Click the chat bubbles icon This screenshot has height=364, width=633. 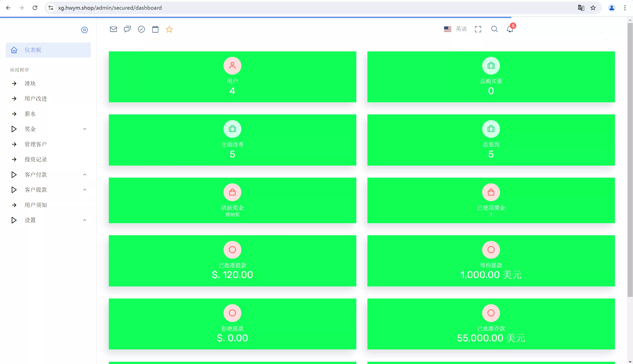(x=127, y=29)
